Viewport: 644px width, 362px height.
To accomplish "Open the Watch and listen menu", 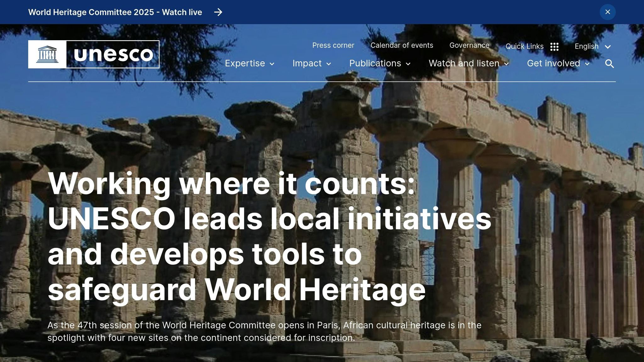I will [x=464, y=63].
